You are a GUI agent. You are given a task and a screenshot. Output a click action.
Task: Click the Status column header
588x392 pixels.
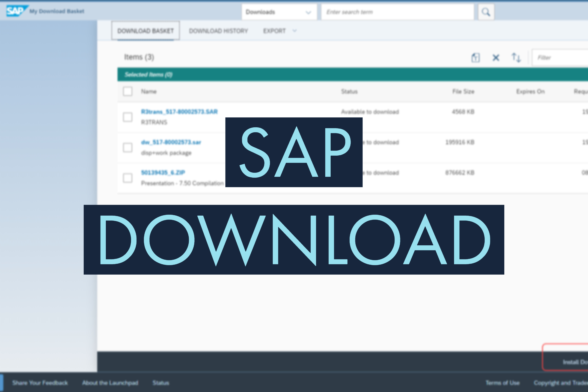click(349, 92)
